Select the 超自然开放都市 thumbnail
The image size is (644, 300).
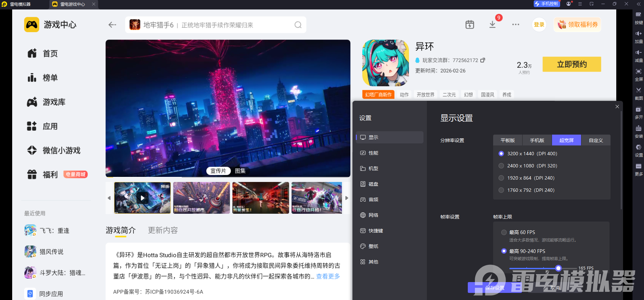coord(202,198)
